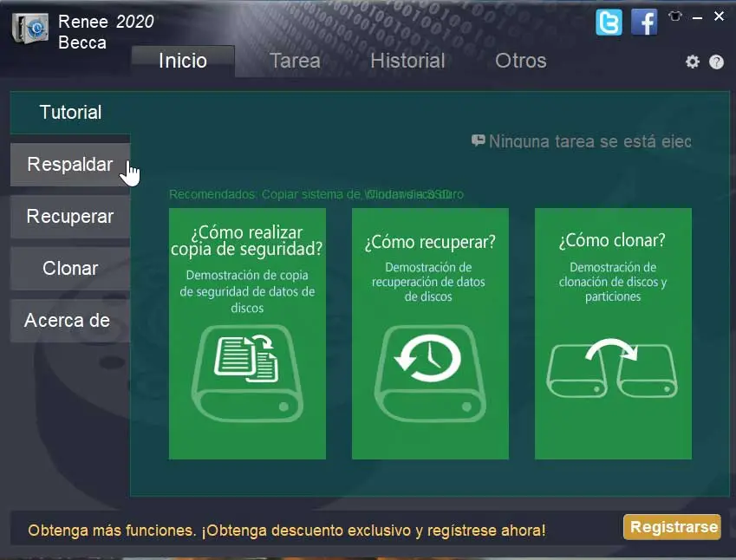Choose Recuperar in the sidebar
The width and height of the screenshot is (736, 560).
tap(70, 217)
